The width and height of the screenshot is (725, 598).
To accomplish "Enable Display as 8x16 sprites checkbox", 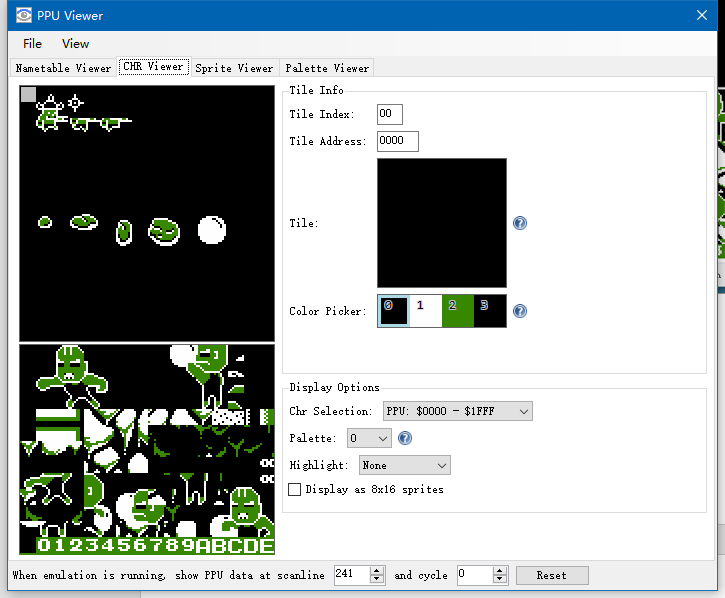I will coord(295,489).
